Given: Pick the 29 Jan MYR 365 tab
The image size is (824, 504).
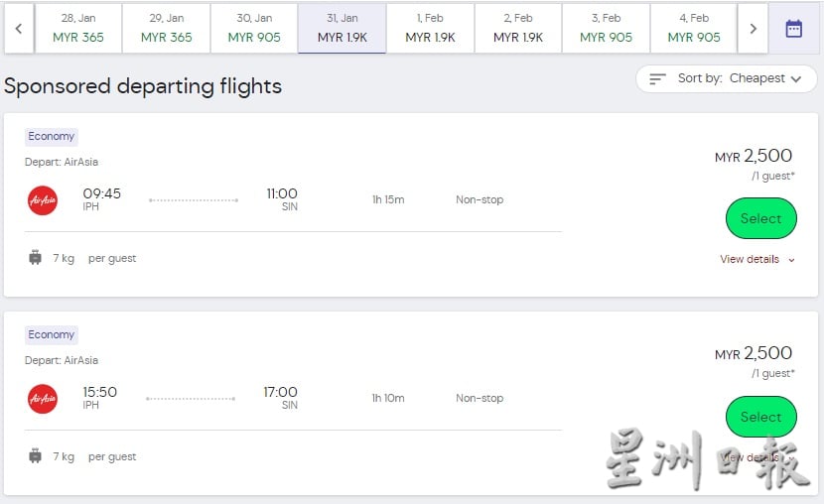Looking at the screenshot, I should [x=166, y=29].
